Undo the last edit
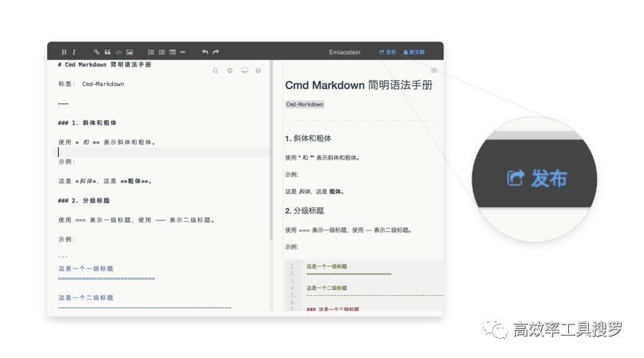The width and height of the screenshot is (644, 358). tap(205, 52)
